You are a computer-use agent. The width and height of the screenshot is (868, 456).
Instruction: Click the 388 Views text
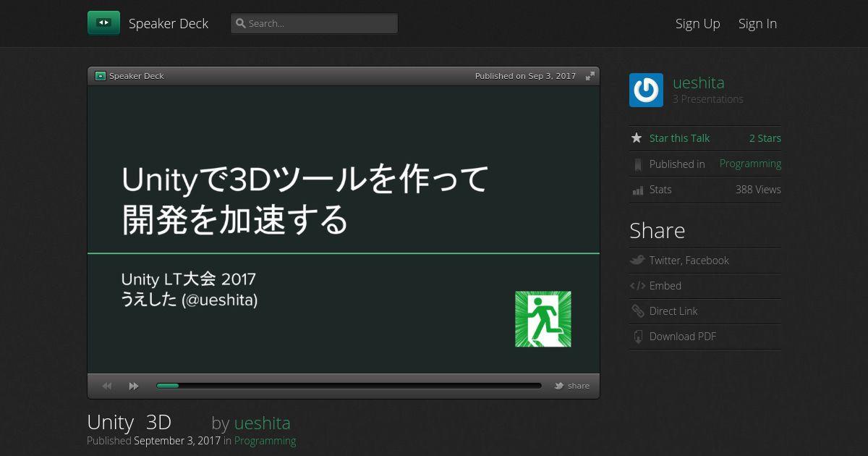758,190
